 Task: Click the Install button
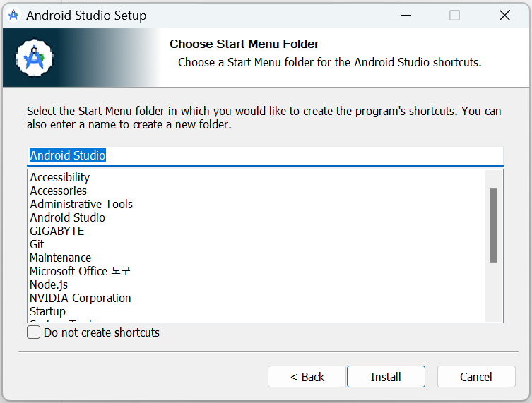coord(386,377)
